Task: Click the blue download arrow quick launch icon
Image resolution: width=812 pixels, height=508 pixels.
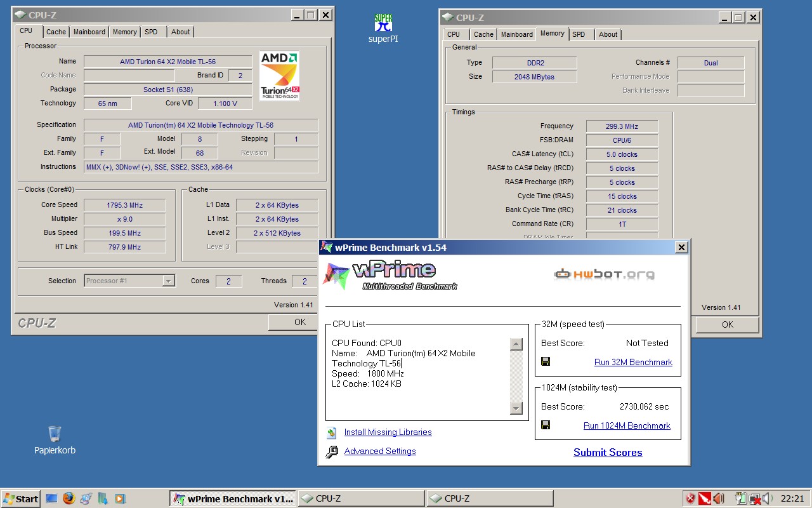Action: [x=103, y=498]
